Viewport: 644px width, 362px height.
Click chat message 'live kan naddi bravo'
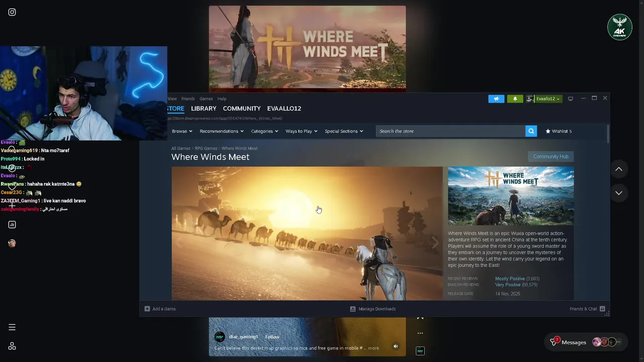coord(64,201)
